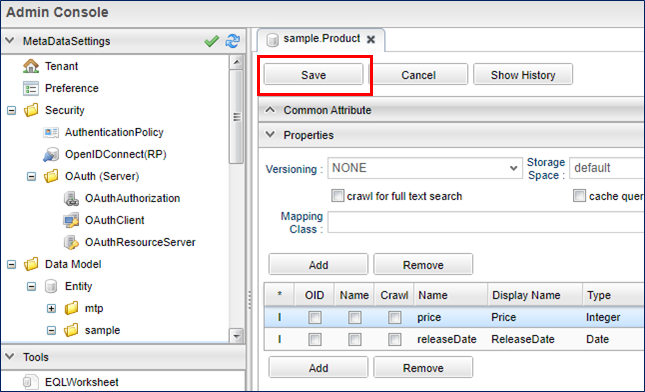Collapse the OAuth (Server) tree node
Viewport: 645px width, 392px height.
click(31, 176)
